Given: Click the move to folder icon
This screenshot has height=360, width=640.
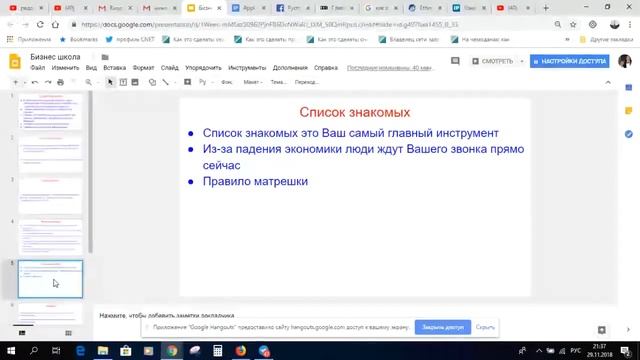Looking at the screenshot, I should tap(105, 57).
